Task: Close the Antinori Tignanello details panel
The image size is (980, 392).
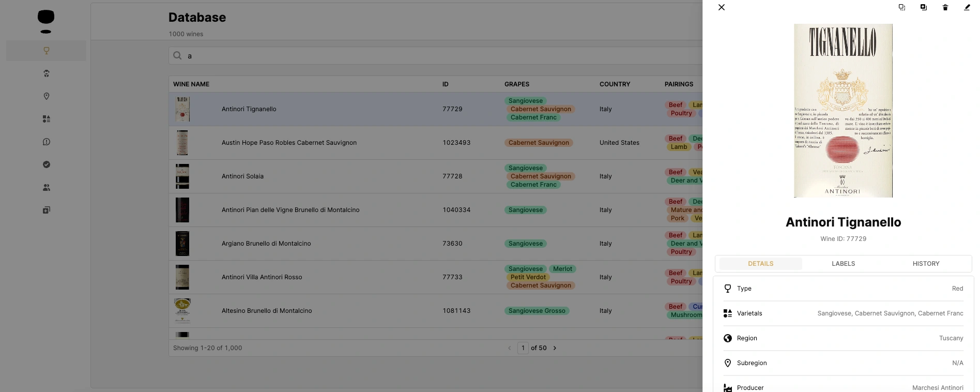Action: click(722, 7)
